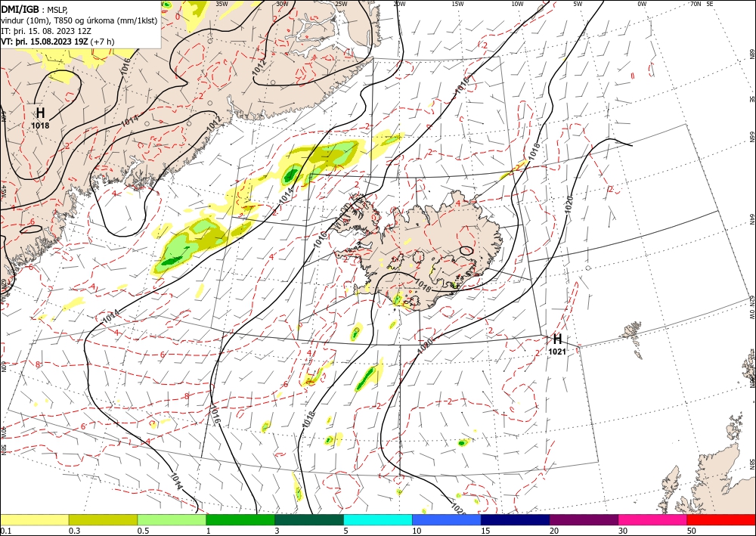Click the red 50 mm legend swatch
This screenshot has height=536, width=756.
coord(721,519)
